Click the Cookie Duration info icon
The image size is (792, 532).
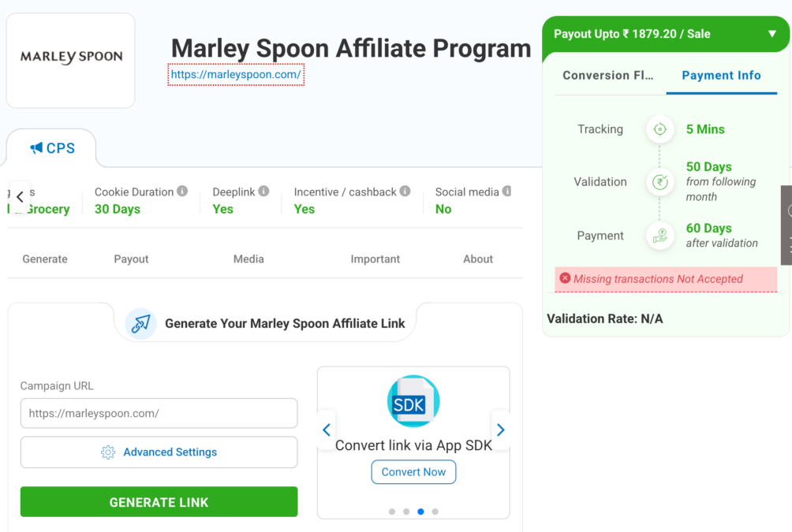182,192
